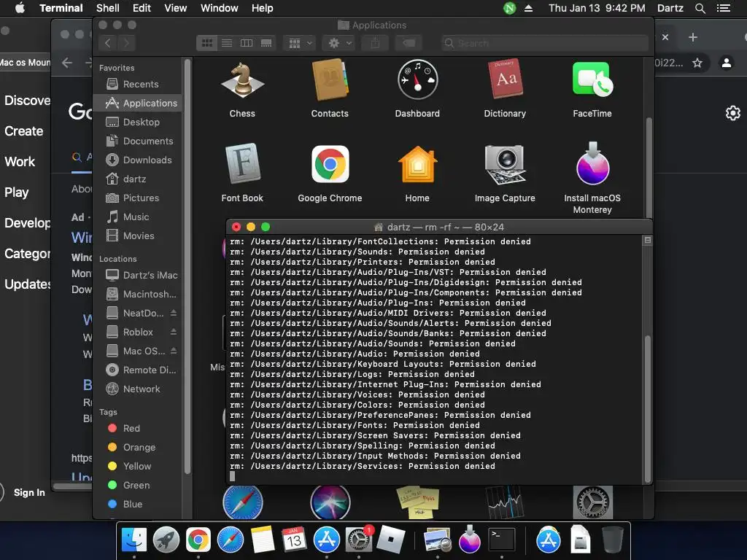The width and height of the screenshot is (747, 560).
Task: Open Finder from the Dock
Action: pyautogui.click(x=134, y=540)
